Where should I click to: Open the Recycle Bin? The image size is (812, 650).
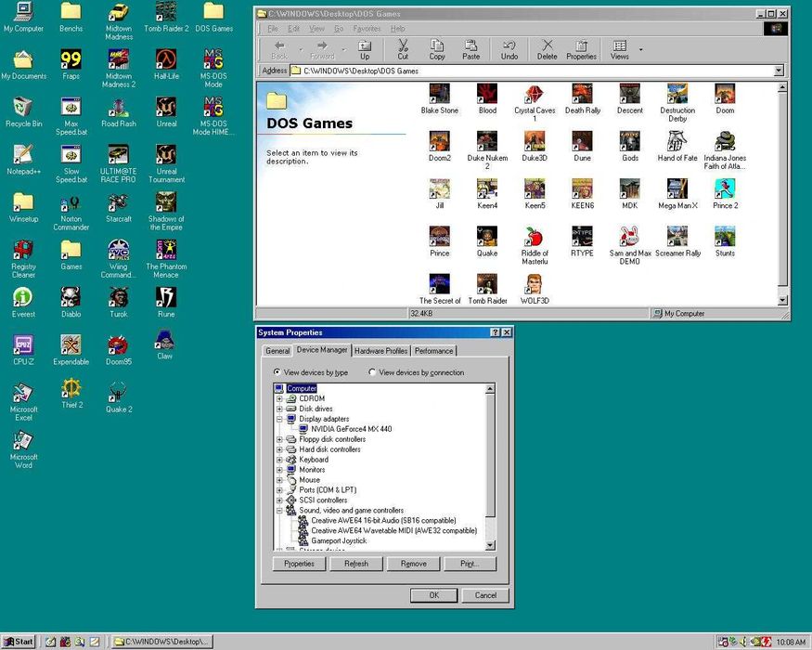[23, 112]
